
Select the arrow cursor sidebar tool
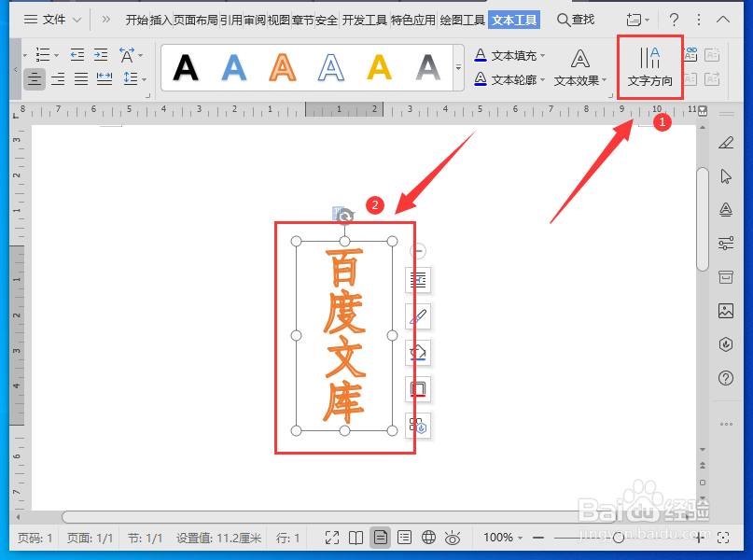tap(726, 176)
